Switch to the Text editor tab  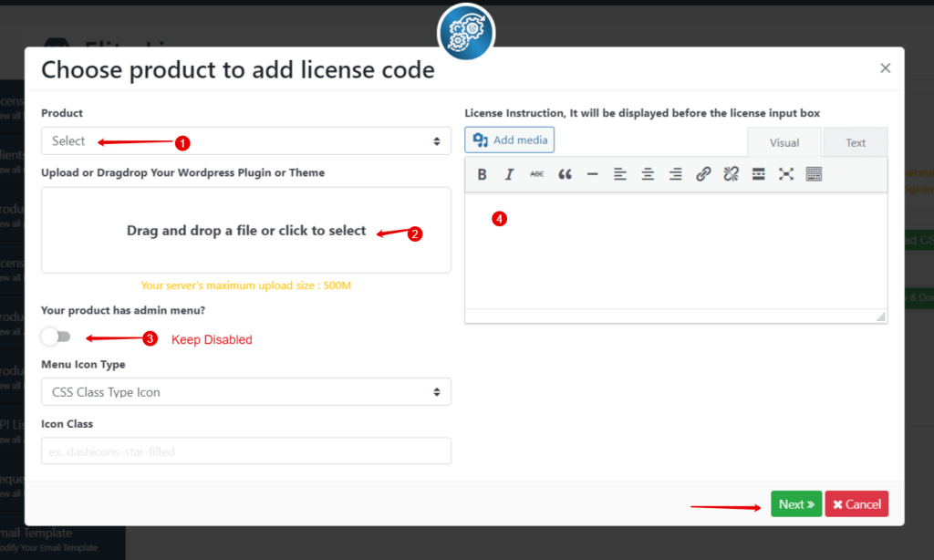click(x=855, y=142)
